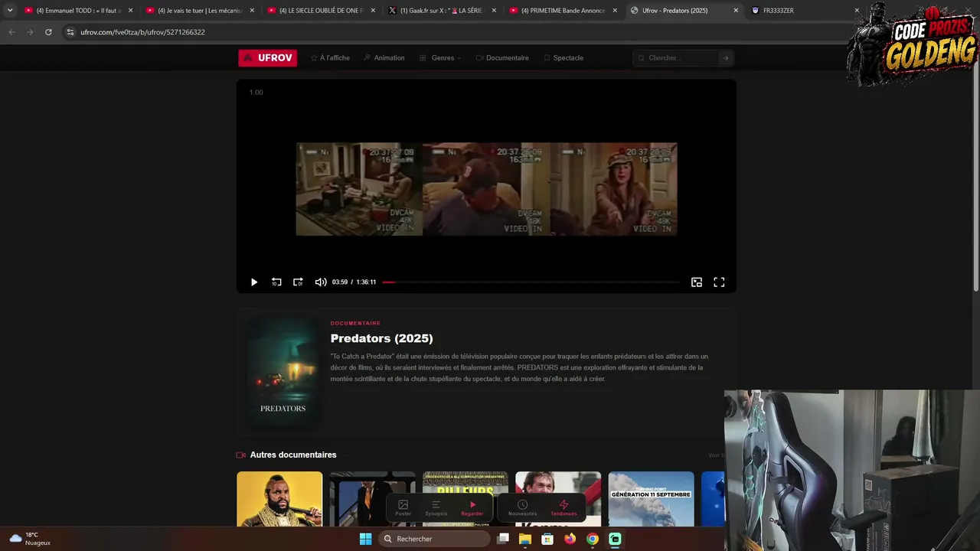Open Google Chrome from taskbar

[592, 539]
